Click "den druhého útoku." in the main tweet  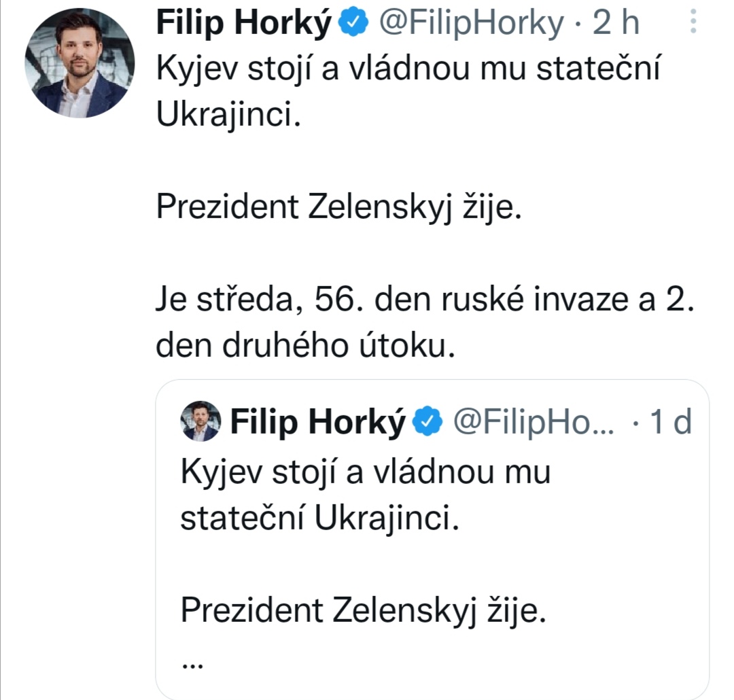(304, 347)
